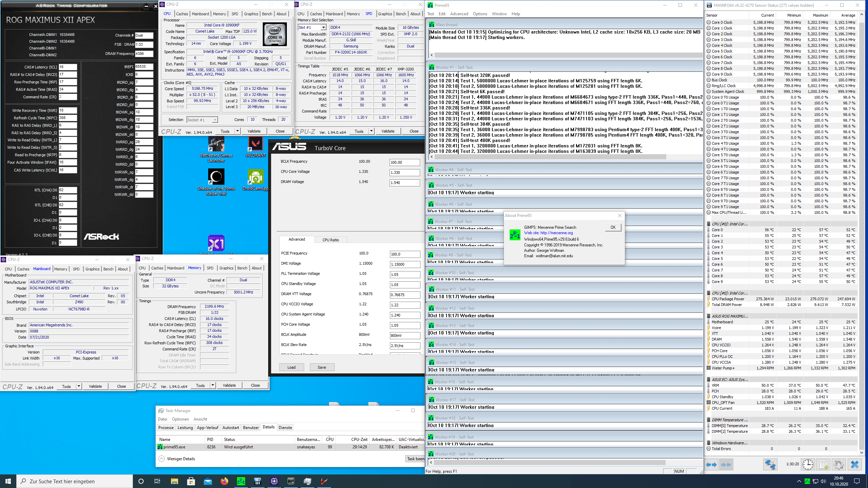Click Validate in CPU-Z CPU window
The width and height of the screenshot is (868, 488).
pos(254,131)
